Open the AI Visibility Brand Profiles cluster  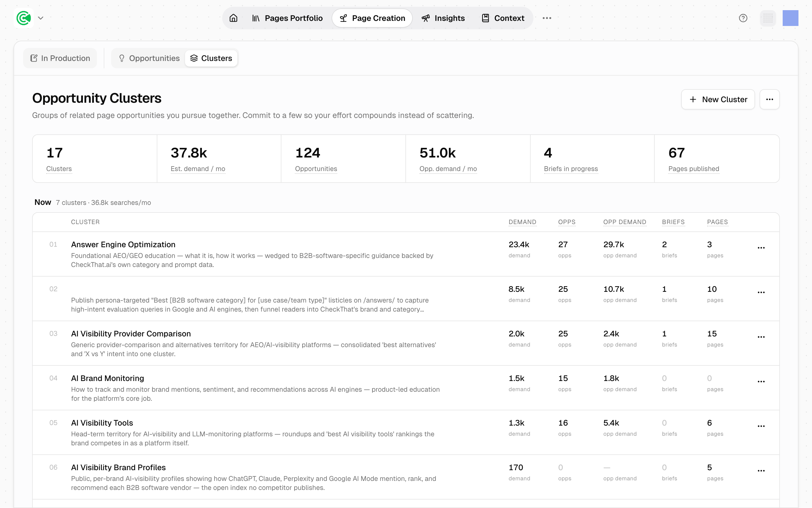click(x=118, y=468)
